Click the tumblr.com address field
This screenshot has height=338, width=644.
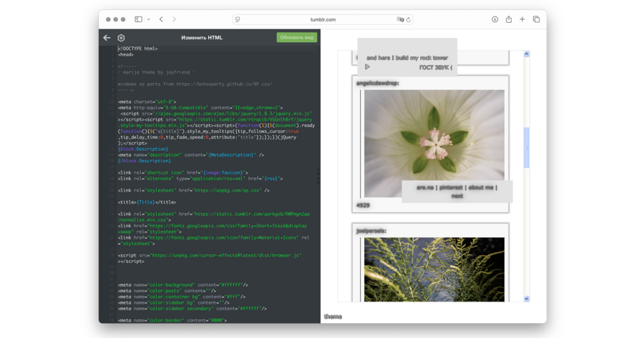[322, 19]
